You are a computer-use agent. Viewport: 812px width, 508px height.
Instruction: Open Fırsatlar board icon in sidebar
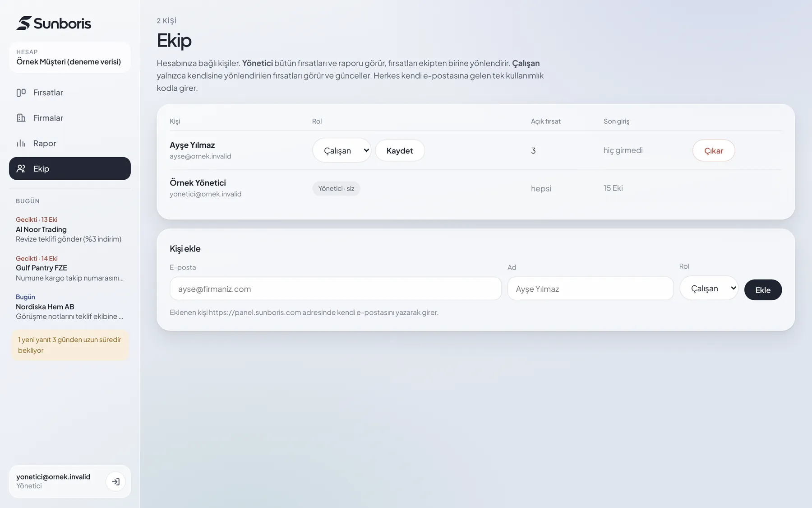coord(21,93)
